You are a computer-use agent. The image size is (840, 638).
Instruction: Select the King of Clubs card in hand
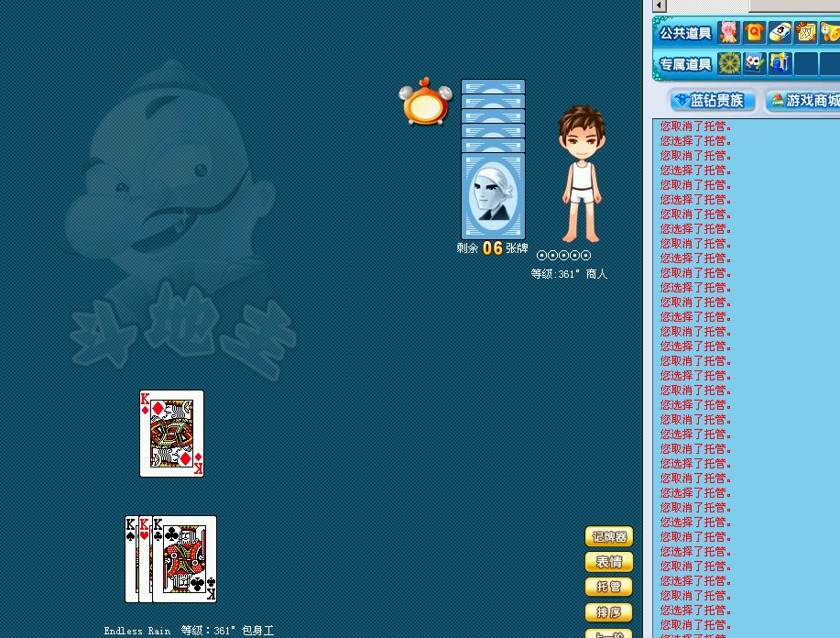[185, 559]
